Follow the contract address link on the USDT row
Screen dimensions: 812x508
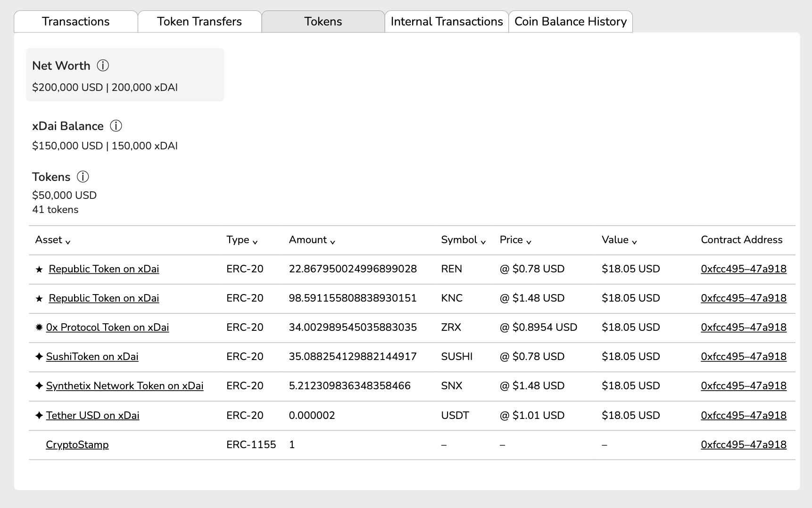744,415
